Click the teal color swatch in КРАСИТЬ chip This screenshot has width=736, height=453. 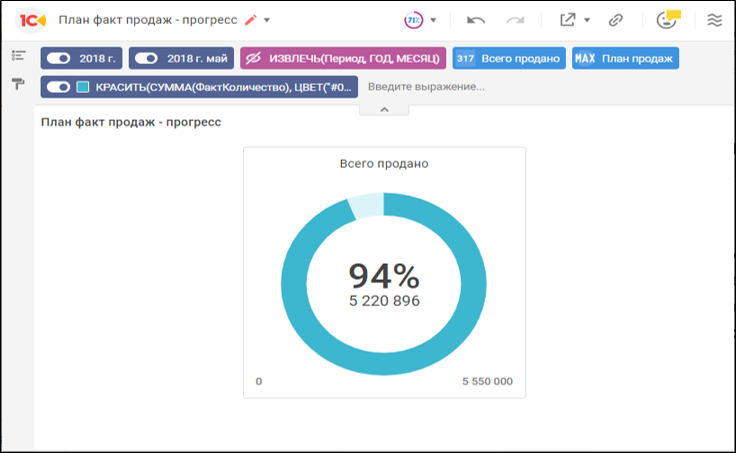pyautogui.click(x=83, y=87)
